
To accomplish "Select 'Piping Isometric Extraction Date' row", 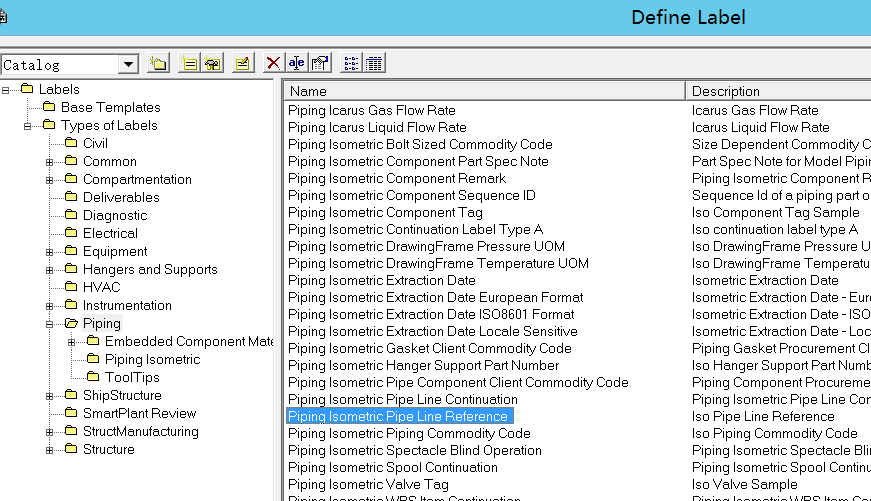I will (382, 280).
